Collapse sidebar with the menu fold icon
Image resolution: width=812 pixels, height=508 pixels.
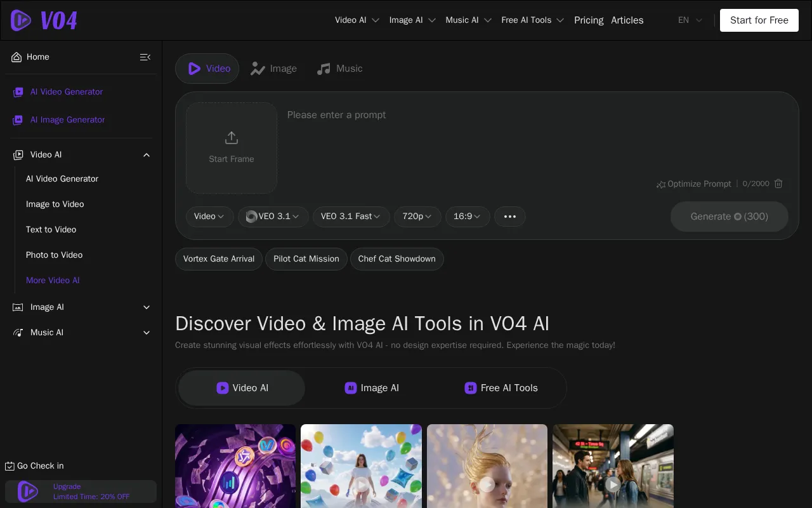145,57
